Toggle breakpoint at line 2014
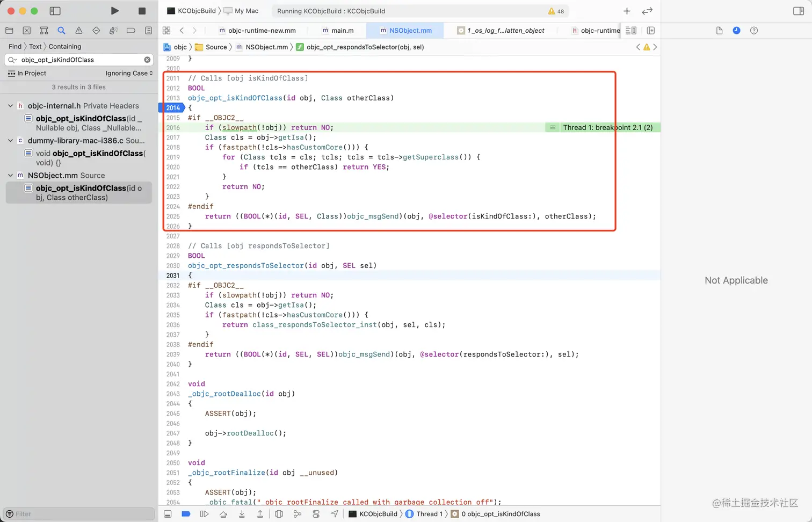The width and height of the screenshot is (812, 522). pyautogui.click(x=172, y=108)
